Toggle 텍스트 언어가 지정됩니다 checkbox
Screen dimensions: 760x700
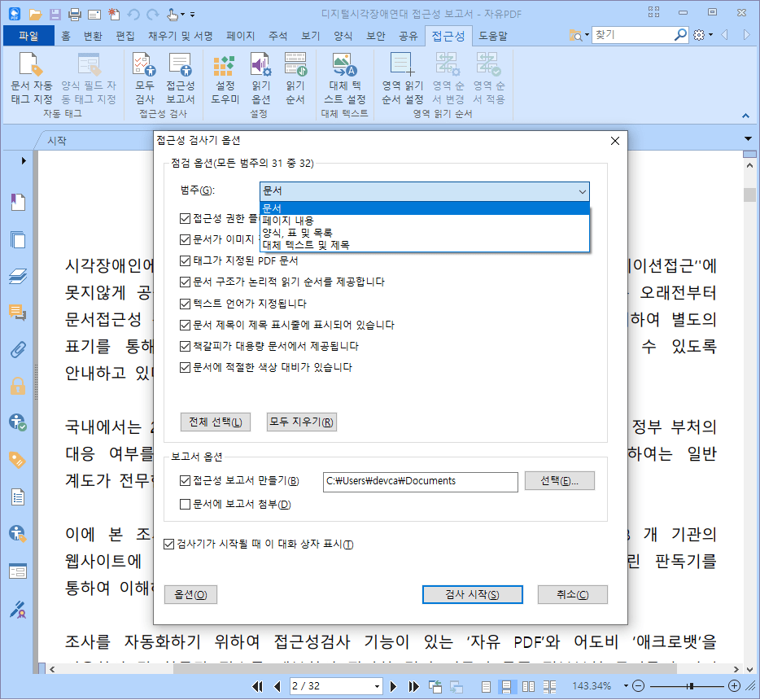pos(185,304)
